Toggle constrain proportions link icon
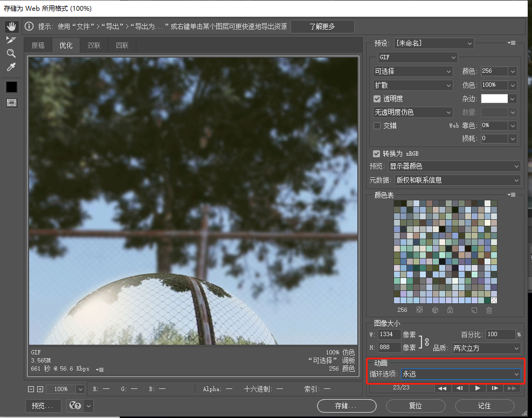Viewport: 532px width, 418px height. 426,342
